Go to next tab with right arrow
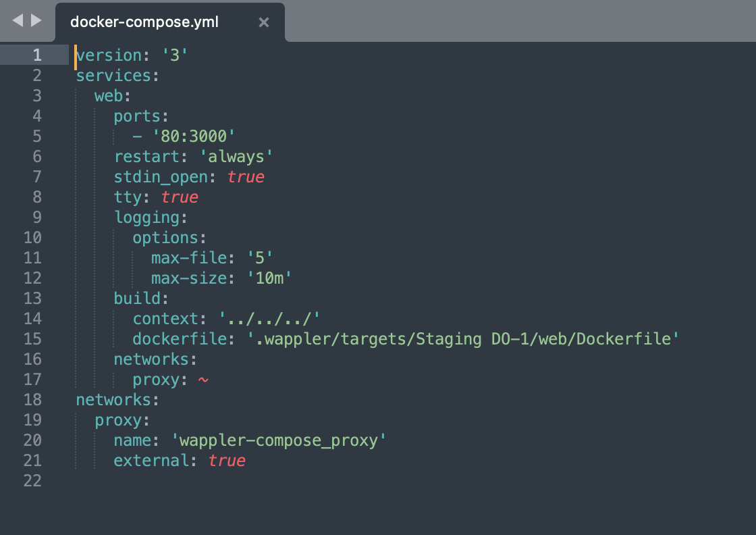 [36, 20]
